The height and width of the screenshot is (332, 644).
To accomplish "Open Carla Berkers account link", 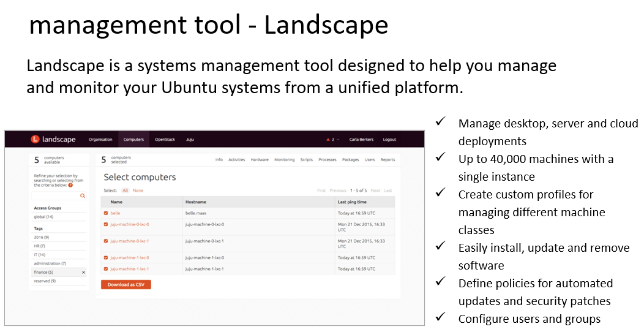I will point(361,140).
